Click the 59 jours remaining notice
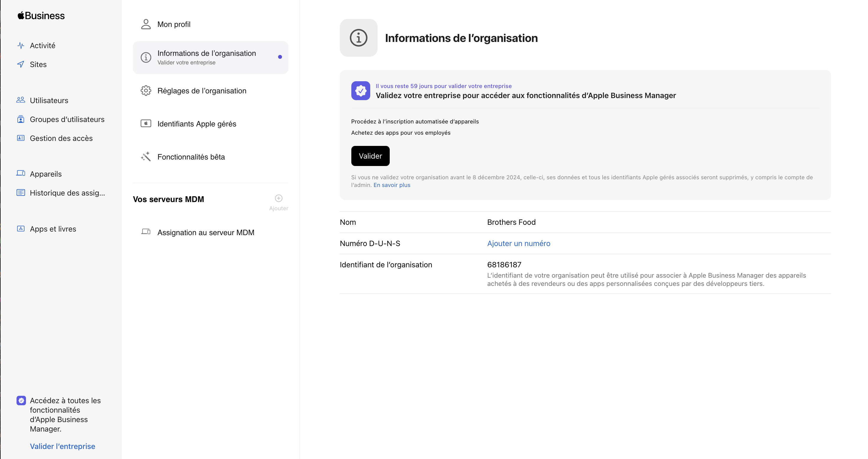 click(443, 86)
